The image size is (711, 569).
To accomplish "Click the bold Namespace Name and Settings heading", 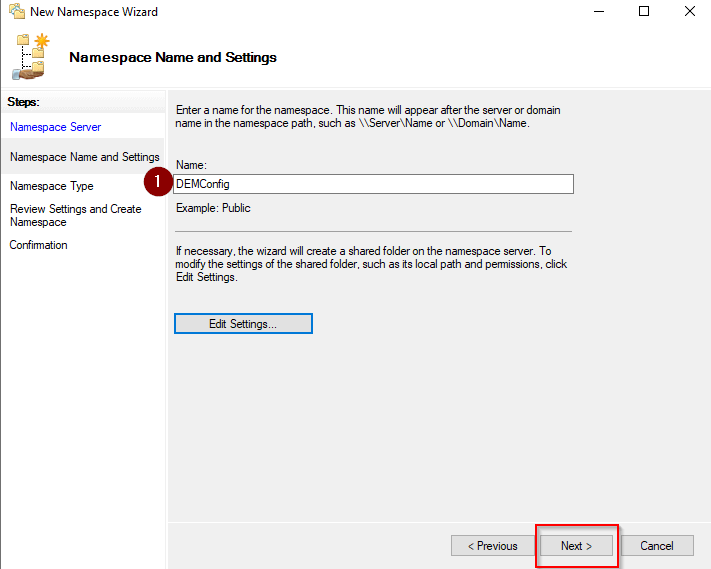I will click(x=173, y=57).
